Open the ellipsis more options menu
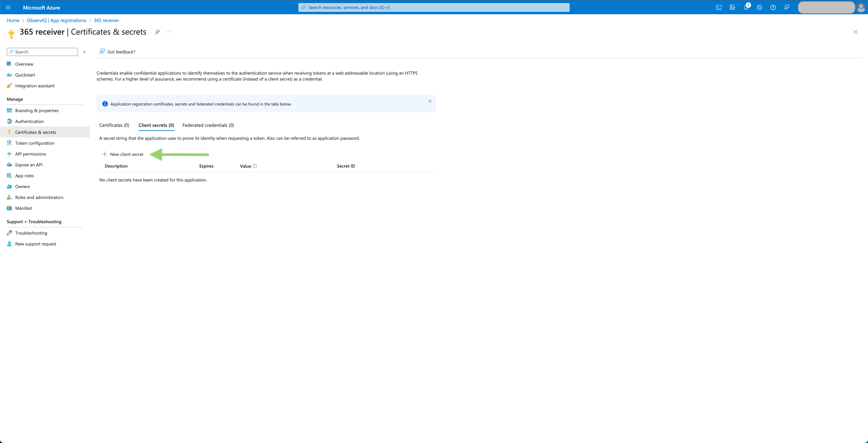 tap(168, 32)
